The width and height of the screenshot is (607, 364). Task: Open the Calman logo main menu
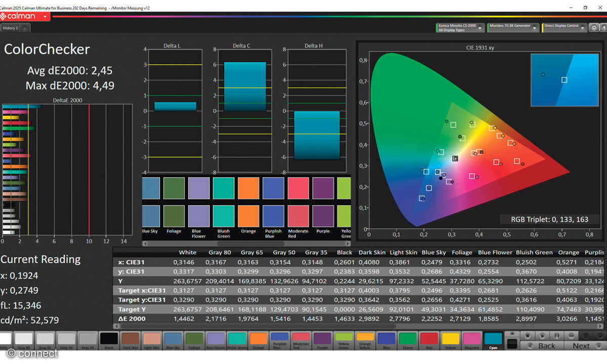(x=24, y=17)
